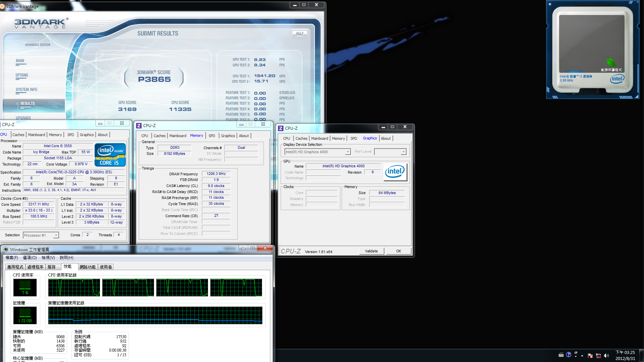Click the Intel logo on the desktop CPU gadget
This screenshot has width=644, height=362.
pos(617,79)
